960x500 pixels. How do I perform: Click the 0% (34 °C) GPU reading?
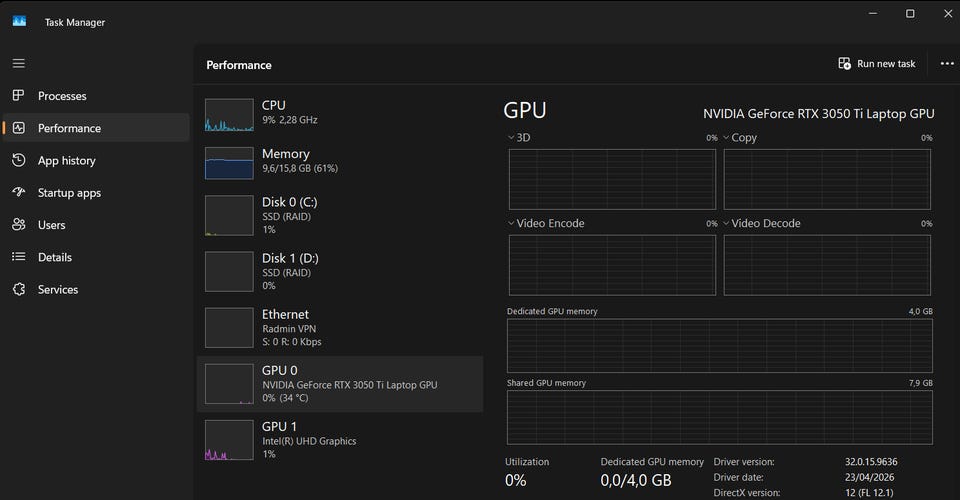point(285,398)
